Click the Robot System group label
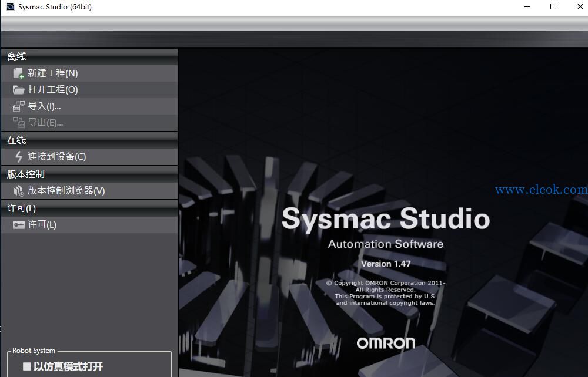This screenshot has height=377, width=588. [34, 351]
